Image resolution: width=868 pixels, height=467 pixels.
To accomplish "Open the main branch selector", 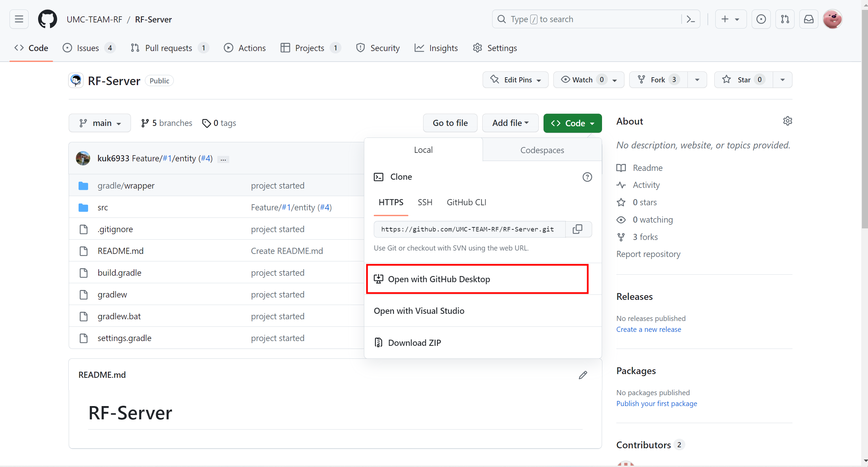I will (100, 123).
